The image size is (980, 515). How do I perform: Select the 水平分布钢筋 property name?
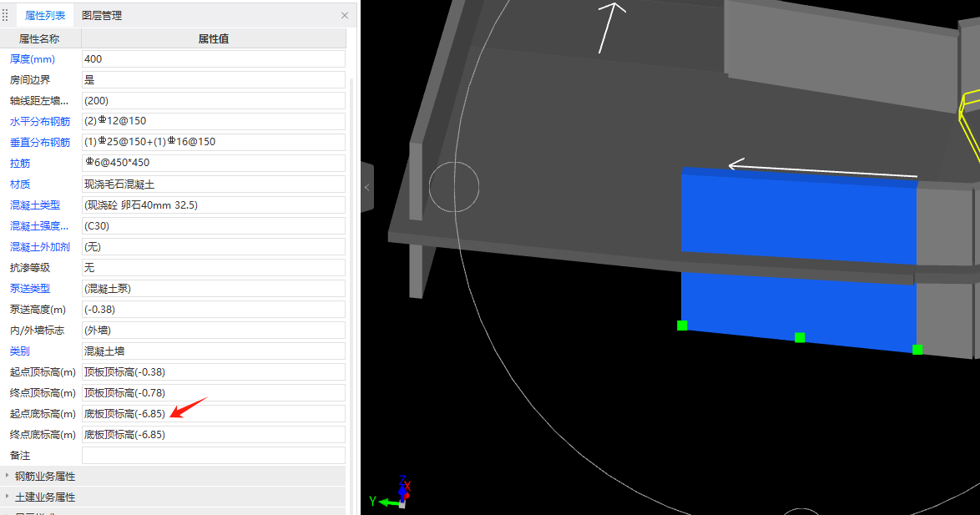[40, 121]
